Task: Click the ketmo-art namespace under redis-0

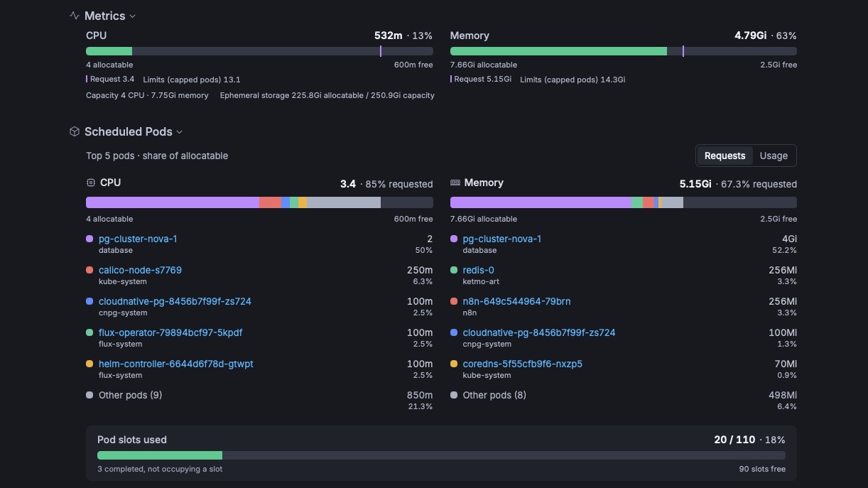Action: click(482, 281)
